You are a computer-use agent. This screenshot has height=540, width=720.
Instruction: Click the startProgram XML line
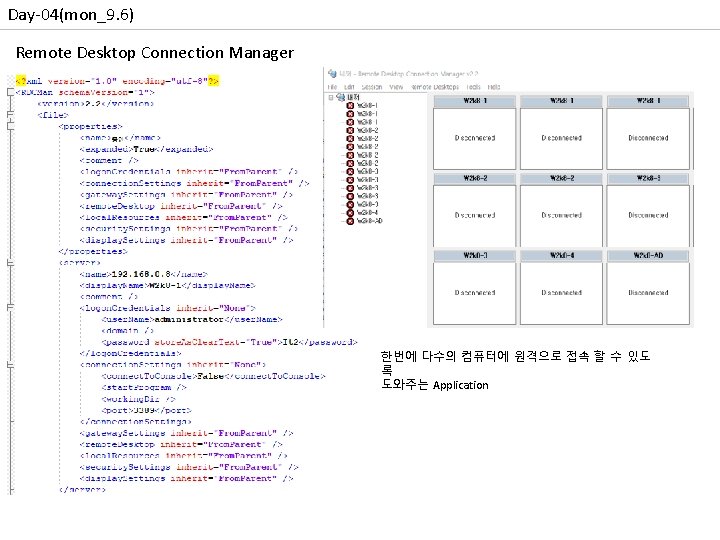pos(144,388)
